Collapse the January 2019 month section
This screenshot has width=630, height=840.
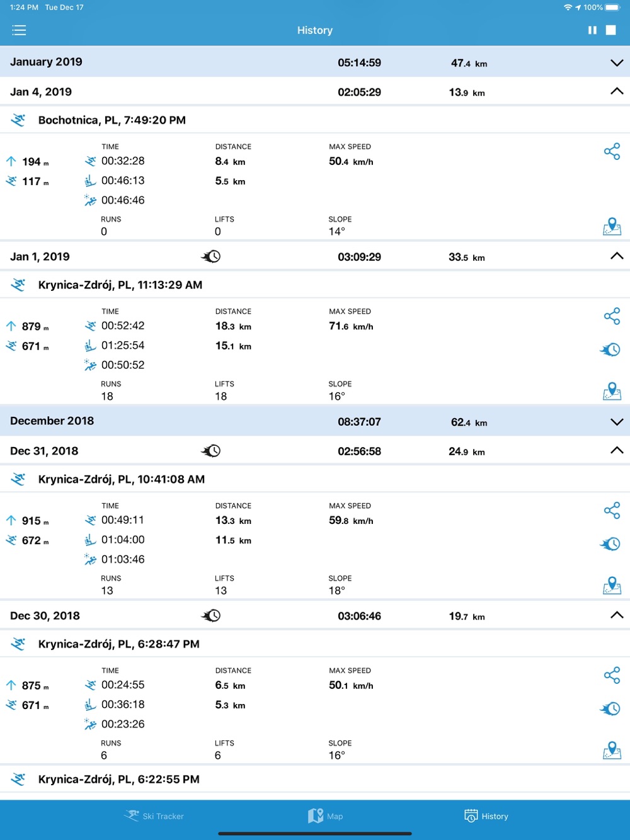[617, 63]
